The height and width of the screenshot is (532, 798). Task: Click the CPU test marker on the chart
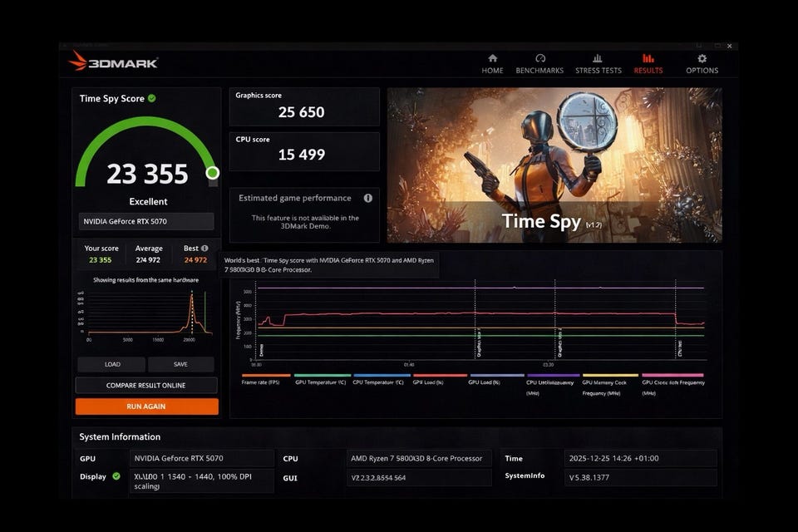click(x=679, y=348)
